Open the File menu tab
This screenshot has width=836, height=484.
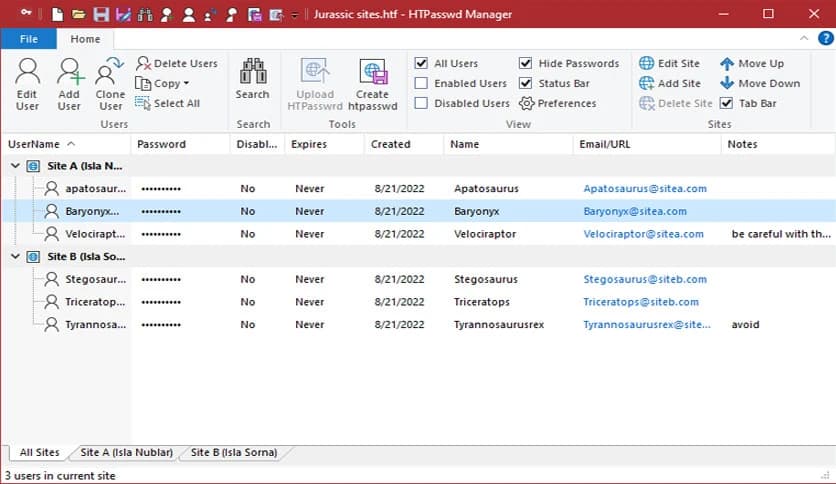point(28,39)
